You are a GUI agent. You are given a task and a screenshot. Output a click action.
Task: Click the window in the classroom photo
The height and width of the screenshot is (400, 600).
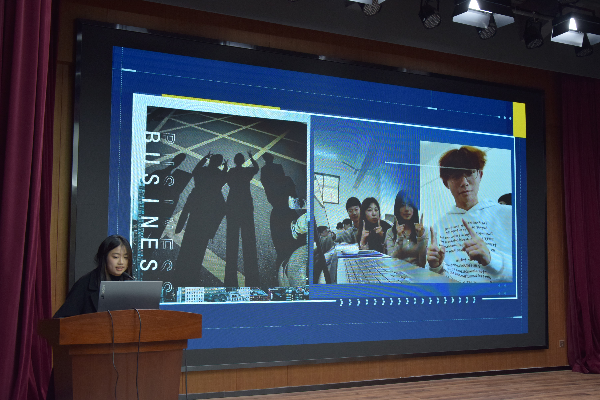[327, 188]
